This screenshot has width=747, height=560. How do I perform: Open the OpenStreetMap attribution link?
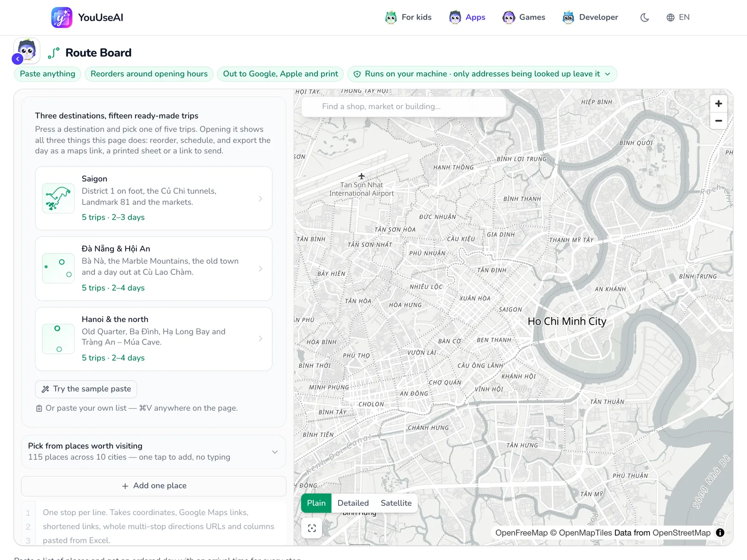click(682, 533)
